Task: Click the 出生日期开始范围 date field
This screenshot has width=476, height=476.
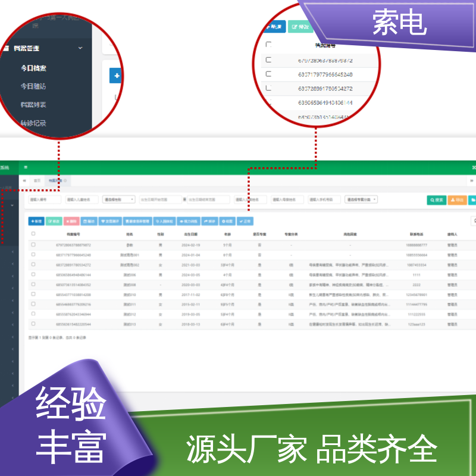Action: [x=160, y=199]
